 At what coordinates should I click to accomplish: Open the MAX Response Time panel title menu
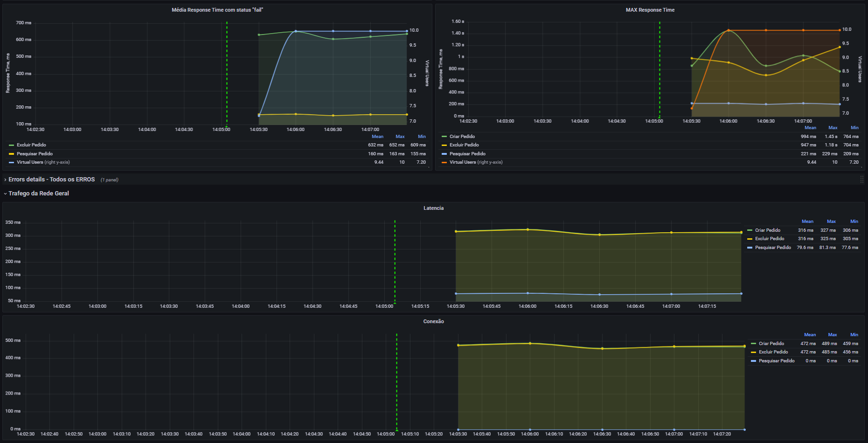[650, 10]
